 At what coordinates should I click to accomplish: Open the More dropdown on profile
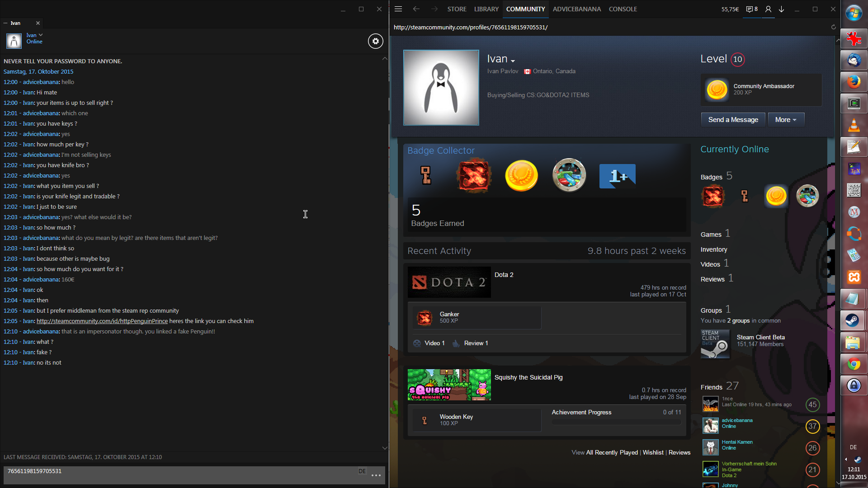786,120
